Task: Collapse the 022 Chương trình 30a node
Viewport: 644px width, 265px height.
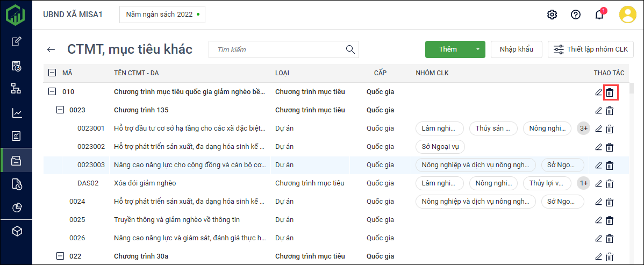Action: point(60,256)
